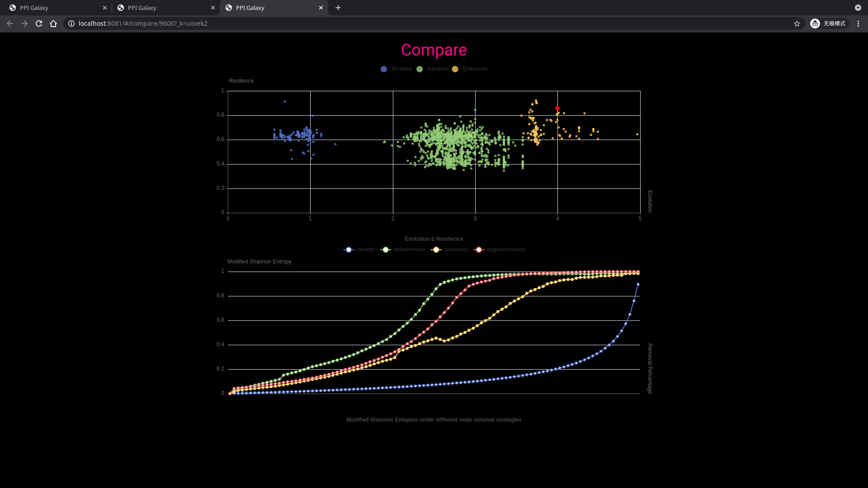Click the site info icon
This screenshot has height=488, width=868.
71,23
